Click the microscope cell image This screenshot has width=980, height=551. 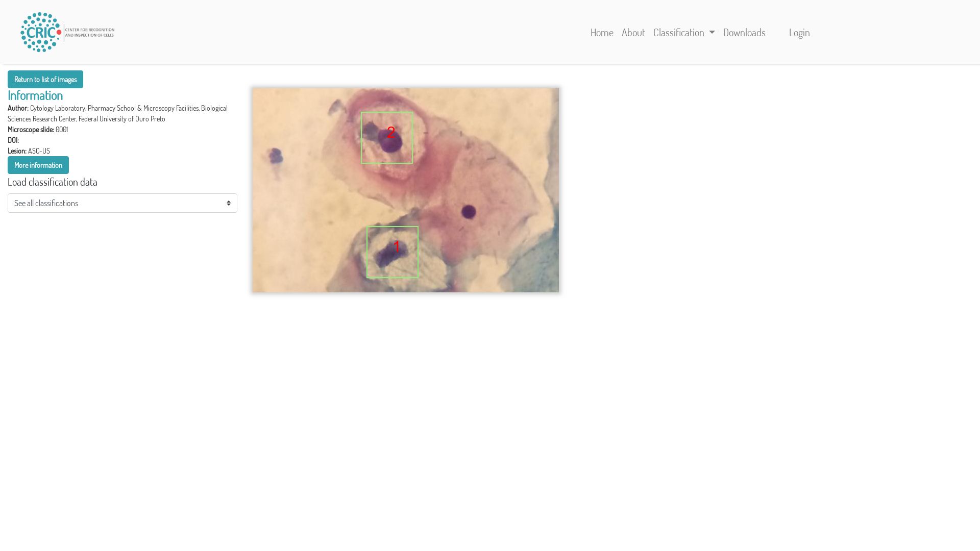click(x=405, y=190)
